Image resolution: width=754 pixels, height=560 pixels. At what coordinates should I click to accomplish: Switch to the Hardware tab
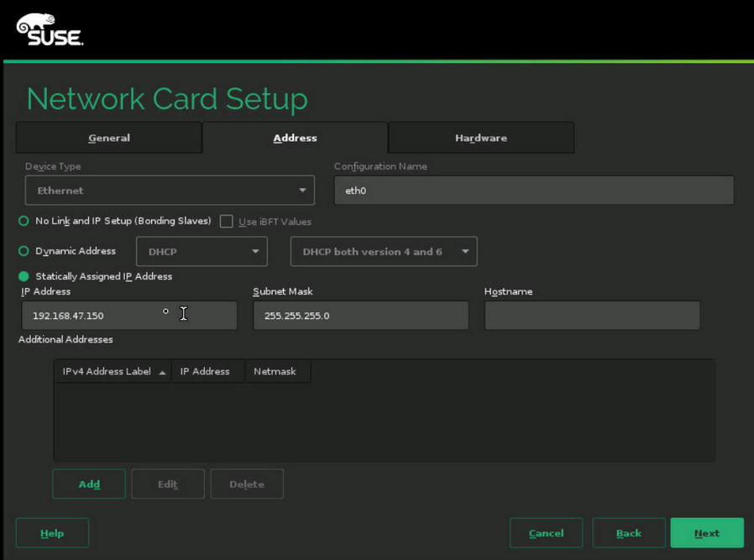480,138
